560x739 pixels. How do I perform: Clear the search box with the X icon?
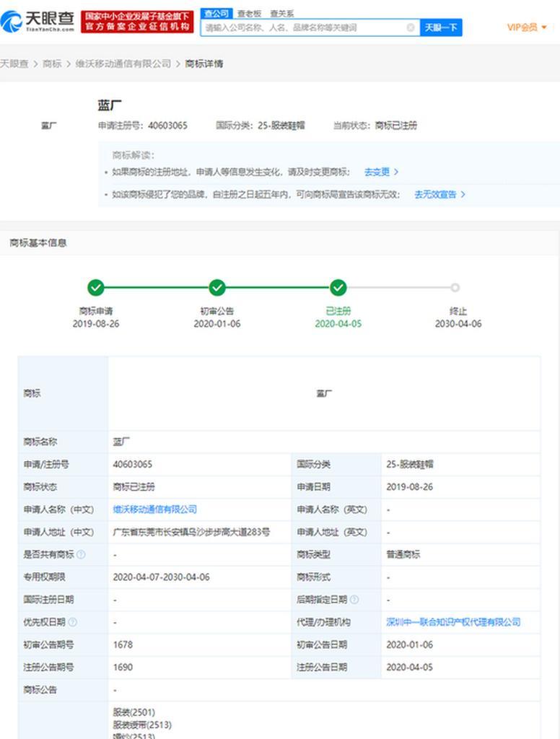pyautogui.click(x=410, y=27)
